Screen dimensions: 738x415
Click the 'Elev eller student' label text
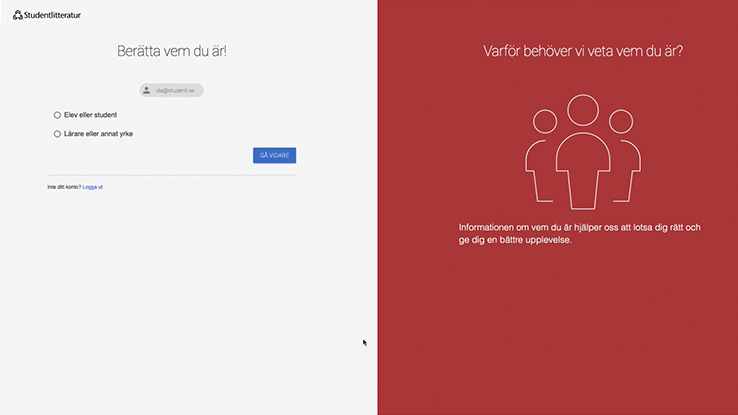90,115
